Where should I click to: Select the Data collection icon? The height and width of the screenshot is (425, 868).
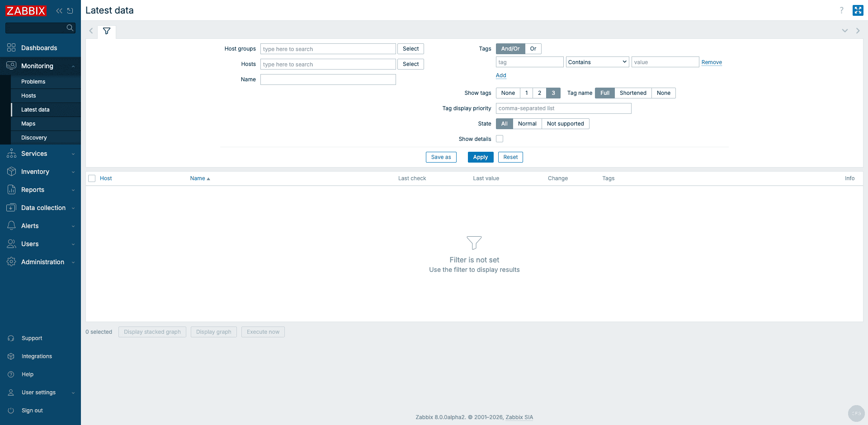coord(11,208)
